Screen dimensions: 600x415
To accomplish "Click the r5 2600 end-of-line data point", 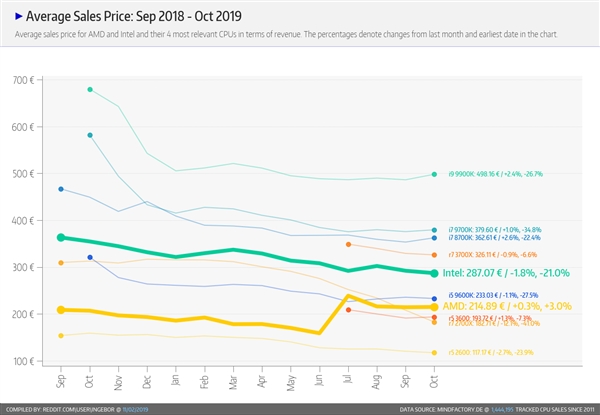I will coord(434,352).
